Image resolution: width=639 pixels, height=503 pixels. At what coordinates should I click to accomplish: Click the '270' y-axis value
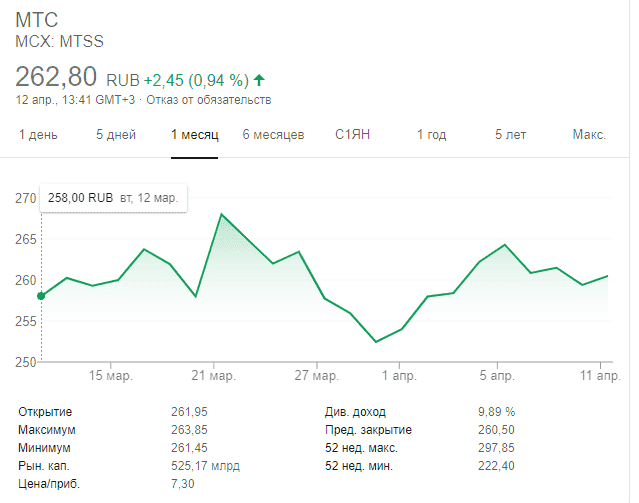tap(26, 199)
